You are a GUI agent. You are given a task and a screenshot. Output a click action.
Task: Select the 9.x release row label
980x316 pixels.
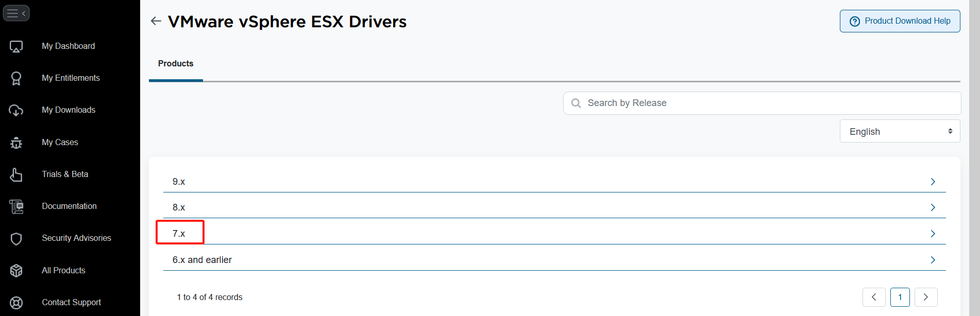[x=179, y=182]
